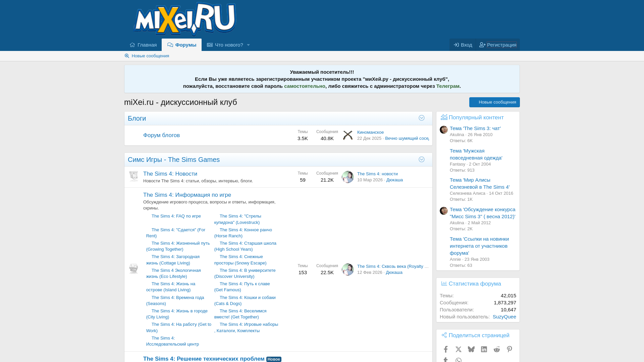Share the page on Pinterest

[509, 349]
